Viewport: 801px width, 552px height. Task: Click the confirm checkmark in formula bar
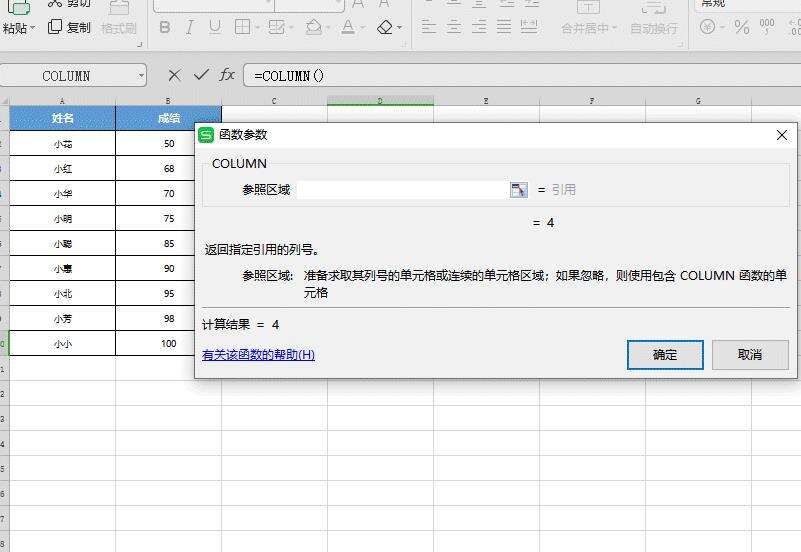[x=201, y=75]
